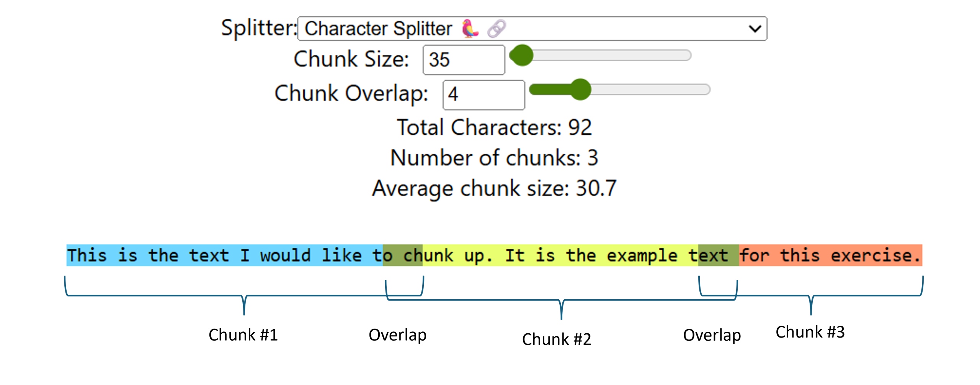This screenshot has width=980, height=385.
Task: Click the 'Total Characters: 92' text
Action: click(494, 127)
